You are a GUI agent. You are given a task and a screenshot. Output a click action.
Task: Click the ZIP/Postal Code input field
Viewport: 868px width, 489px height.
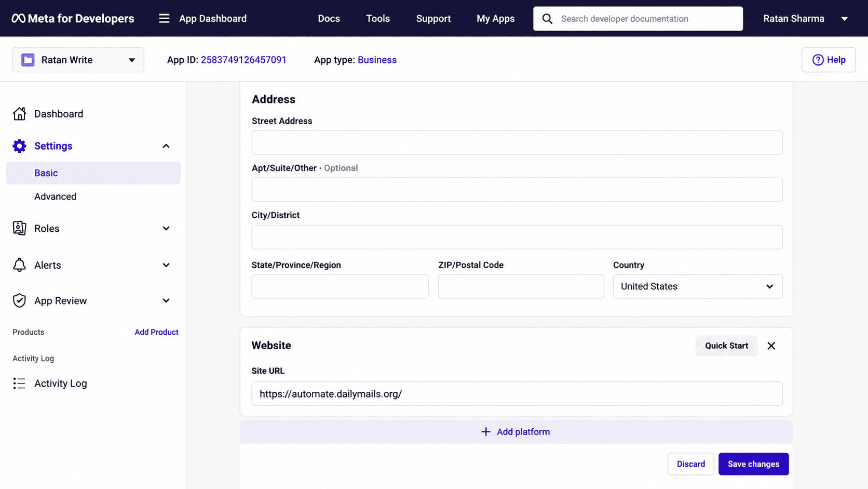[x=521, y=286]
